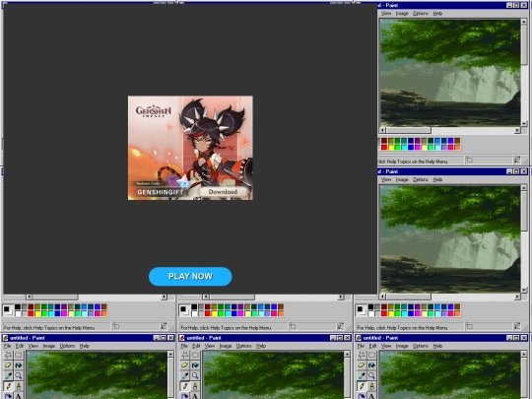Viewport: 532px width, 399px height.
Task: Select Free-Form Select tool in bottom-middle Paint window
Action: (x=185, y=355)
